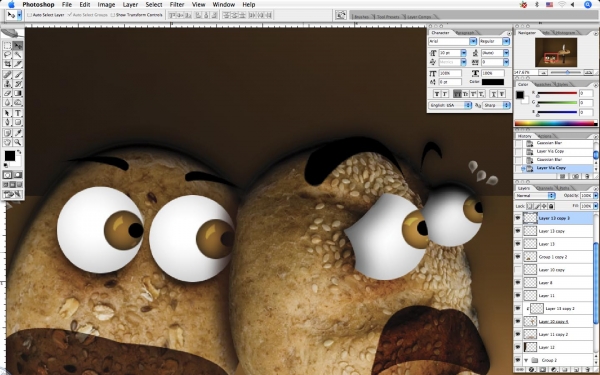Open the Apple menu

pos(11,5)
